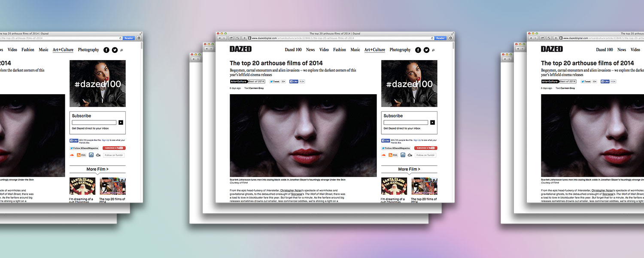This screenshot has width=644, height=258.
Task: Click the Arts+Culture tag in the center window
Action: [x=239, y=81]
